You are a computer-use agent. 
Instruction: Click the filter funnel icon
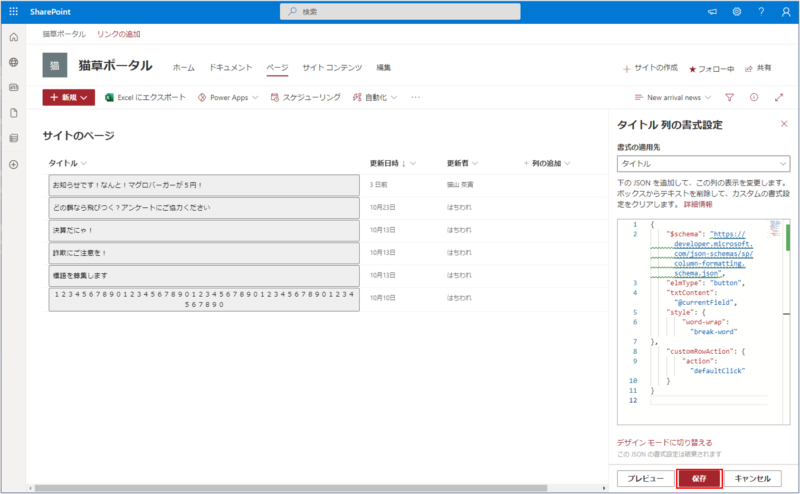(729, 98)
